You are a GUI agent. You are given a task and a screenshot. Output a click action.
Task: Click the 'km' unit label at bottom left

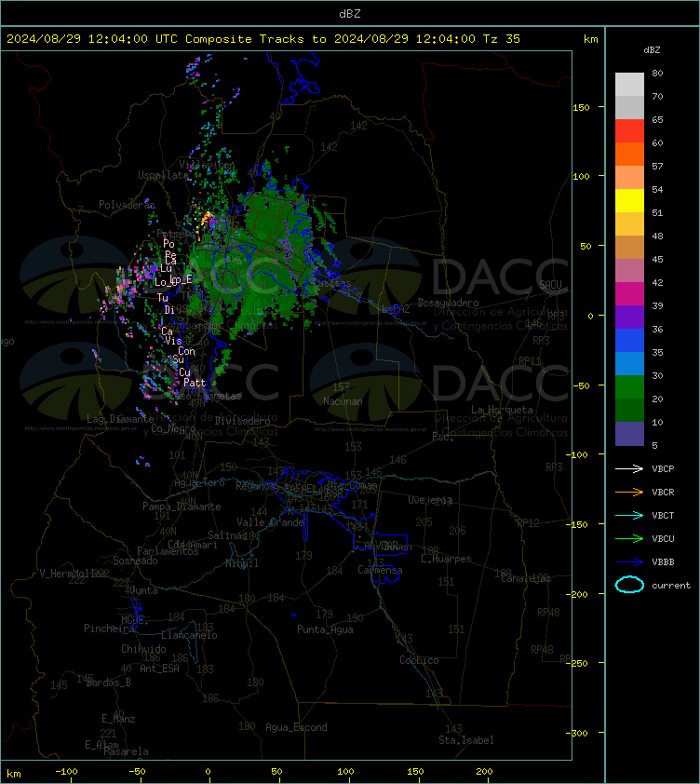14,774
